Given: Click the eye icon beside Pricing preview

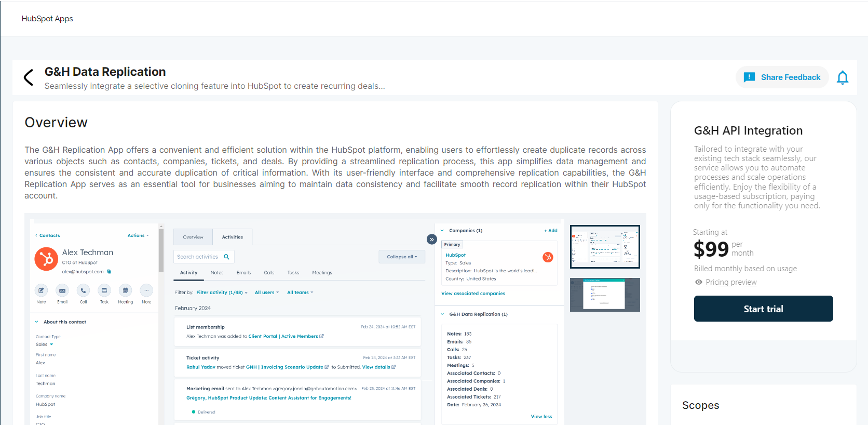Looking at the screenshot, I should click(x=699, y=282).
